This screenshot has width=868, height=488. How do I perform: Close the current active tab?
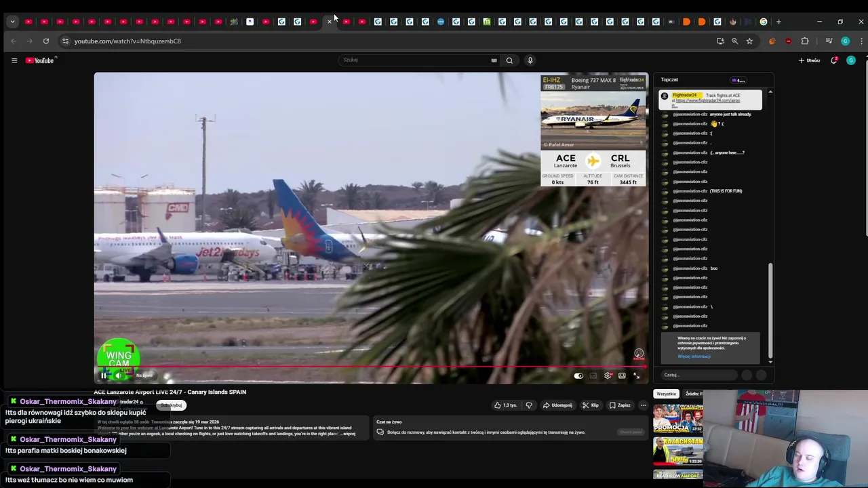click(x=330, y=22)
